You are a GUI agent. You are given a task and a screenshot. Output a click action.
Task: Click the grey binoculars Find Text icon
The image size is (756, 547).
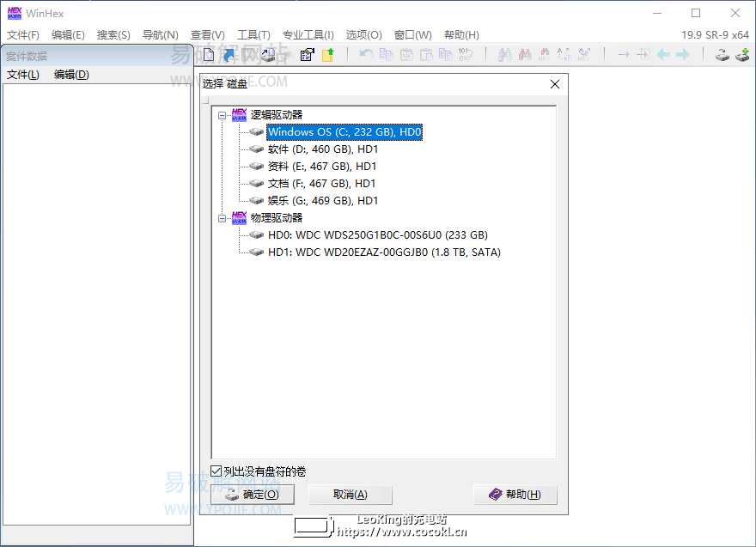click(505, 54)
